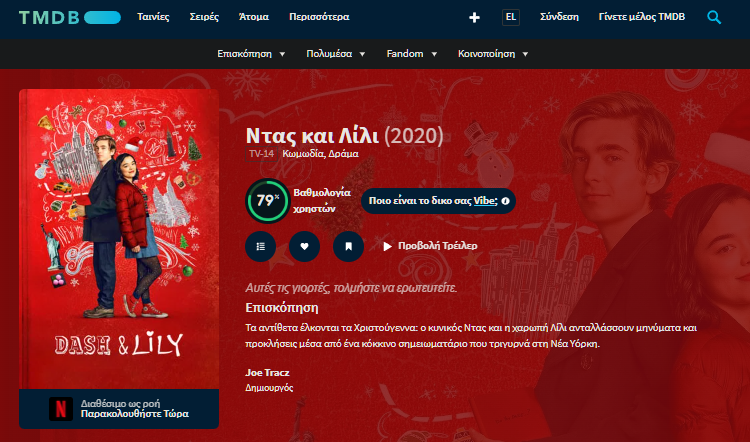Click the Netflix logo icon
750x442 pixels.
point(61,409)
